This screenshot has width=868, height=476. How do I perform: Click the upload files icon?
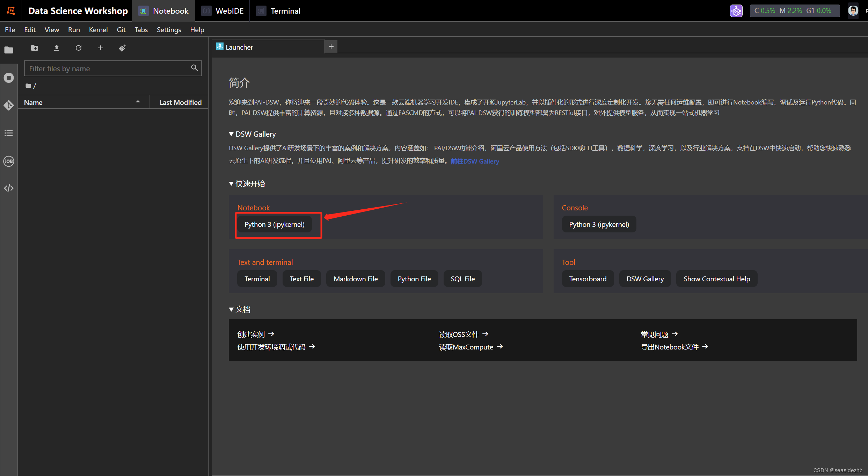57,48
